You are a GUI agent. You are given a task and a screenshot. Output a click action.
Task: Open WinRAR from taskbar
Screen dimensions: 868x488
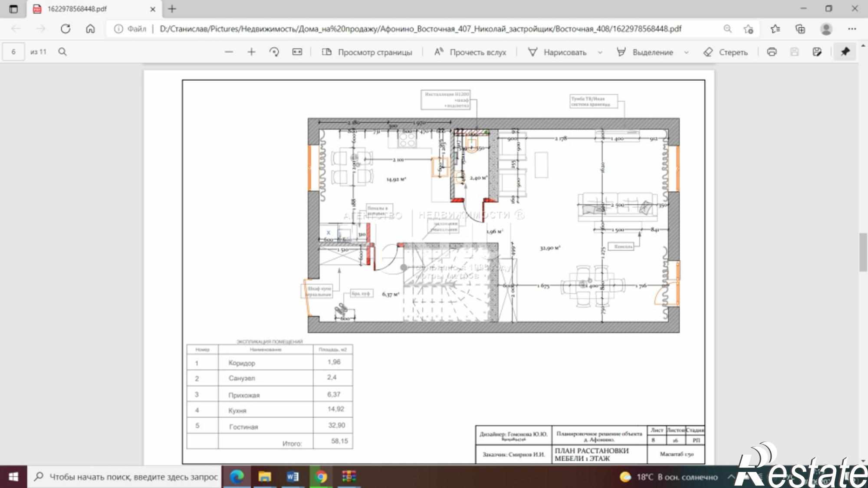349,477
